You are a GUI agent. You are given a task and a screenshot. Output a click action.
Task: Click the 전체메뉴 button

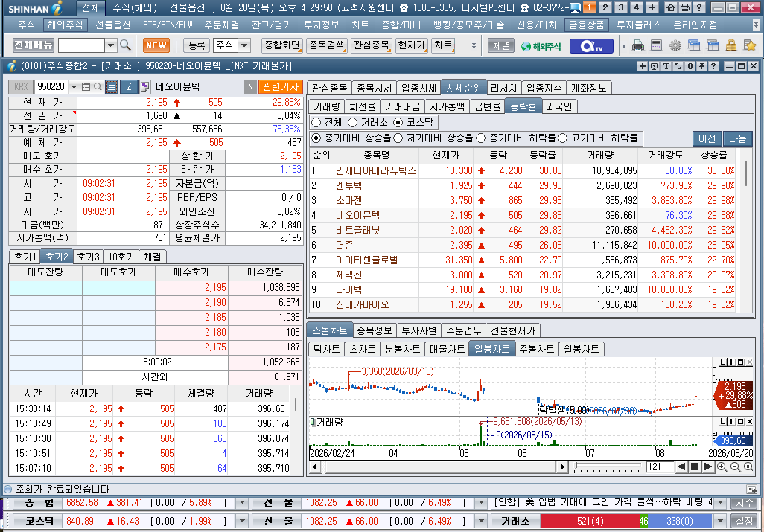click(33, 45)
